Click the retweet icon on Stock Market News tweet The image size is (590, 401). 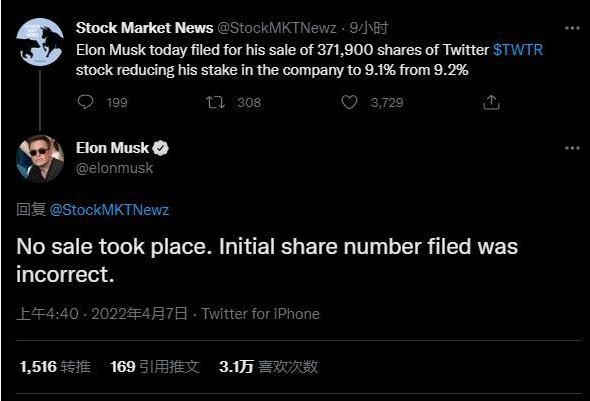(216, 102)
